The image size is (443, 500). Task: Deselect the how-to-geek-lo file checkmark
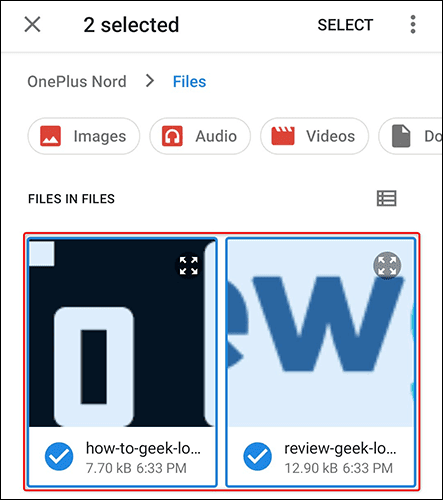click(x=59, y=456)
